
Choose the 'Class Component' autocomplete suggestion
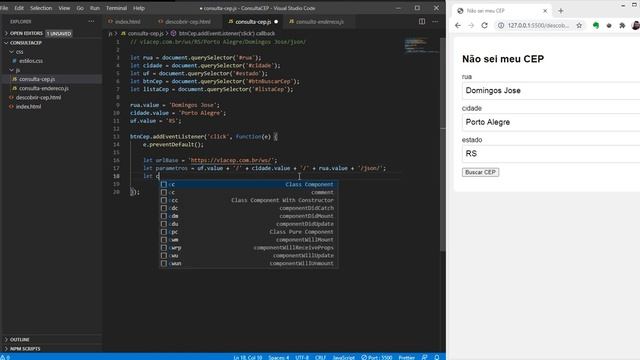tap(249, 184)
